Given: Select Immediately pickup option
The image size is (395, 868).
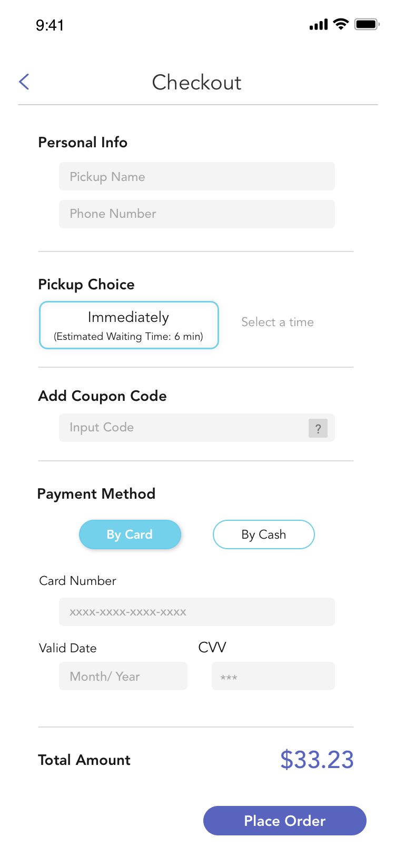Looking at the screenshot, I should pyautogui.click(x=129, y=325).
